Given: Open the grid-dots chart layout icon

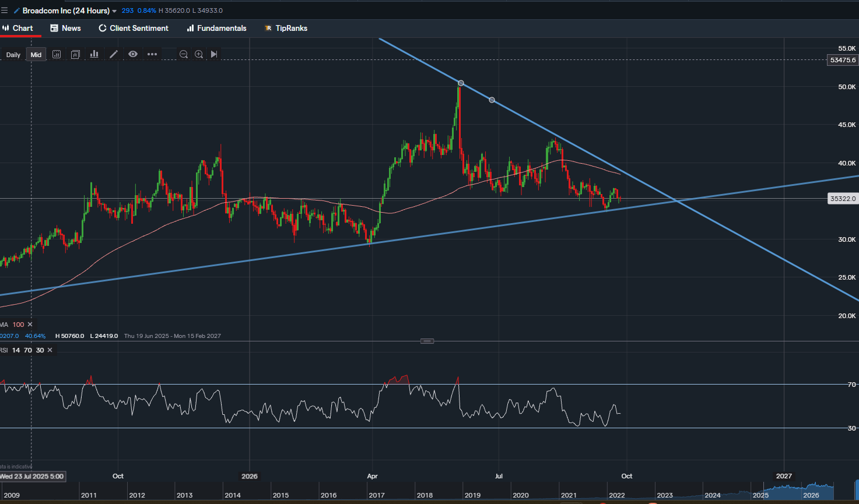Looking at the screenshot, I should pyautogui.click(x=57, y=54).
